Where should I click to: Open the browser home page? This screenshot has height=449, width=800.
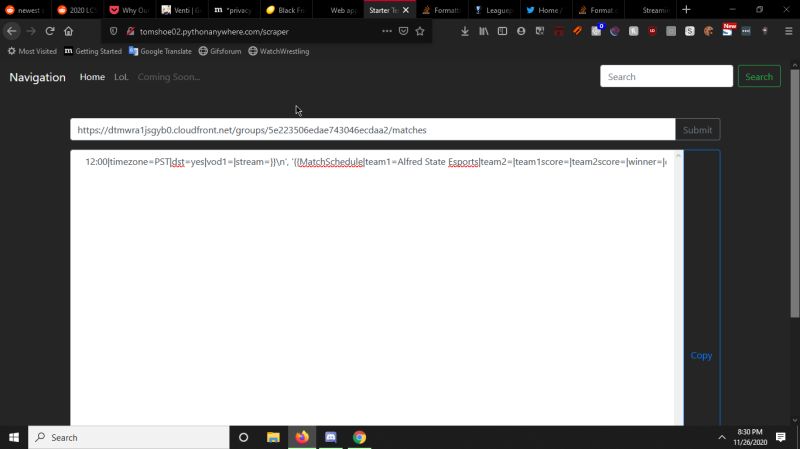click(x=68, y=31)
